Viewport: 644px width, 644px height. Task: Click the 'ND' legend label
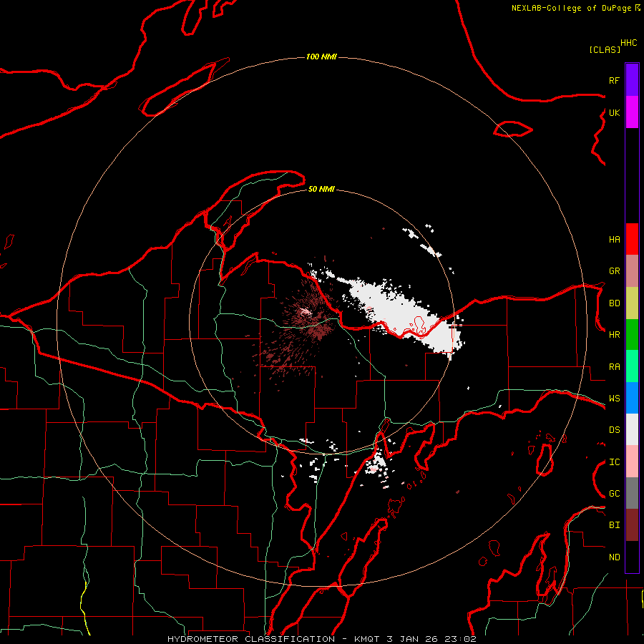(614, 557)
